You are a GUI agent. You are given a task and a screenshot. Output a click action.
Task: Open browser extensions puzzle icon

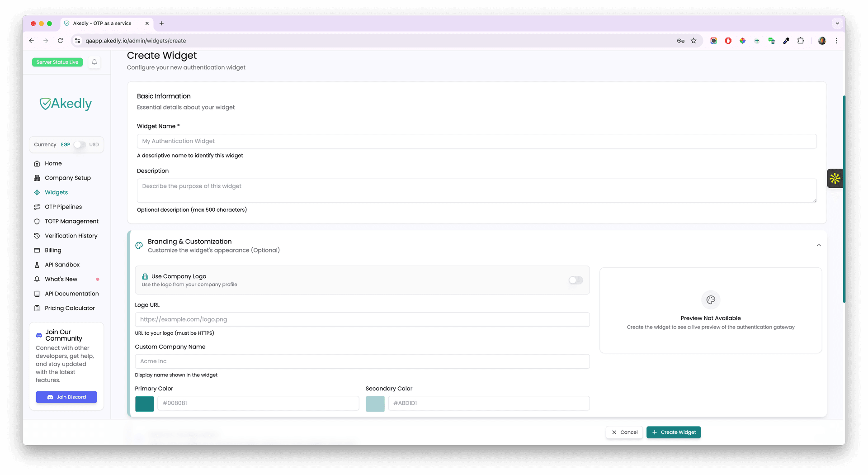(x=801, y=41)
